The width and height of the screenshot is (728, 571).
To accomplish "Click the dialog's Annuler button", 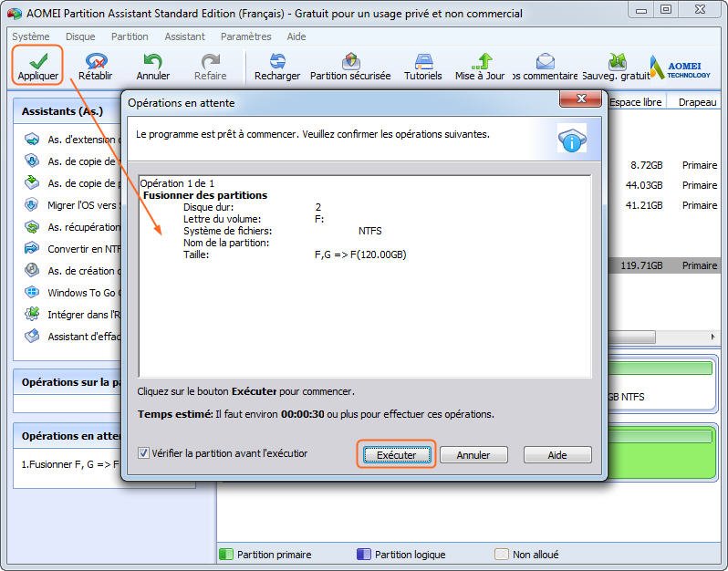I will point(473,455).
